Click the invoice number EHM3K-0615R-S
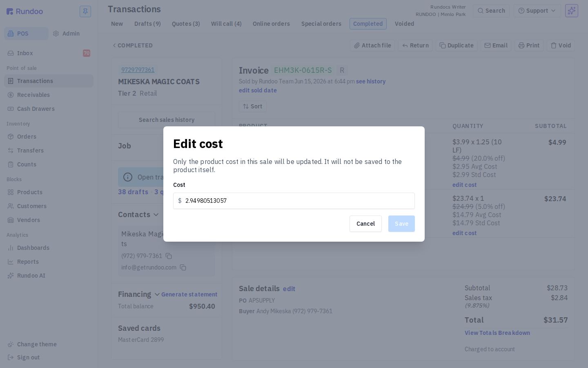The height and width of the screenshot is (368, 588). coord(303,70)
